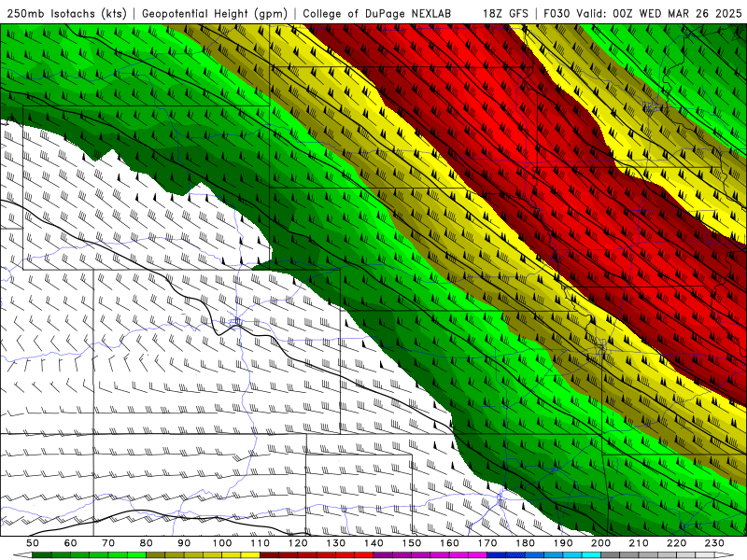Click the 160 value on the color scale
This screenshot has height=560, width=747.
pyautogui.click(x=450, y=543)
